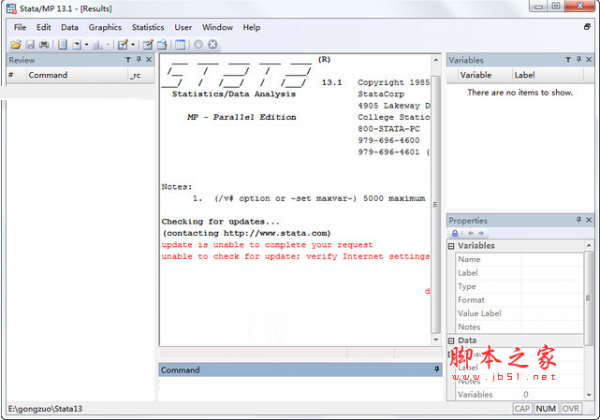The height and width of the screenshot is (420, 600).
Task: Click the Open file toolbar icon
Action: [16, 45]
